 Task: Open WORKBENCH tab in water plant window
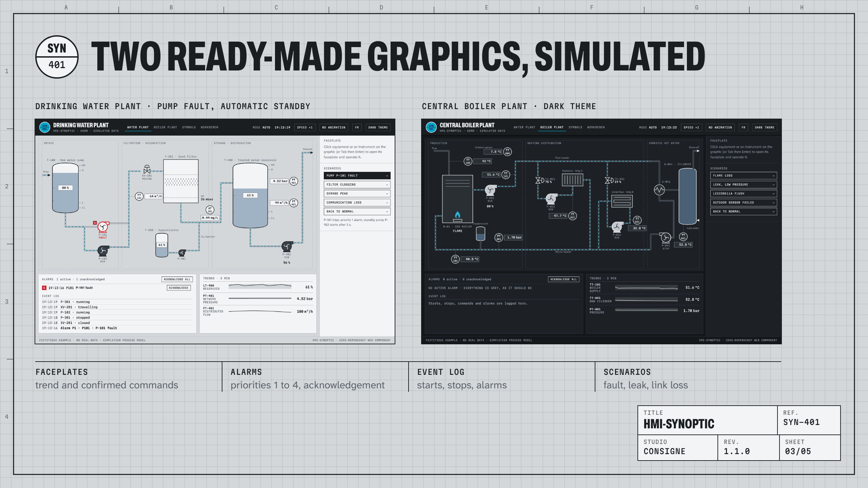[209, 127]
